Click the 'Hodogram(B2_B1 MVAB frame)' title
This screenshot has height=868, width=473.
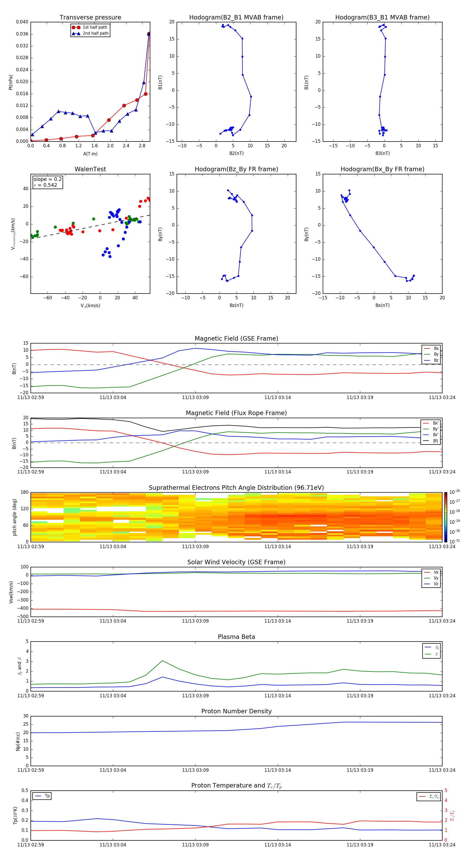tap(236, 18)
